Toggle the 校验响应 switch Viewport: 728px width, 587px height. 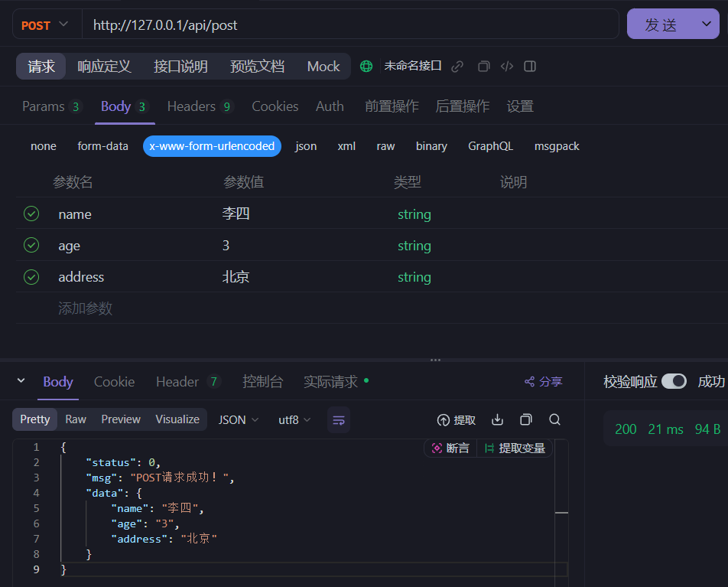point(674,382)
